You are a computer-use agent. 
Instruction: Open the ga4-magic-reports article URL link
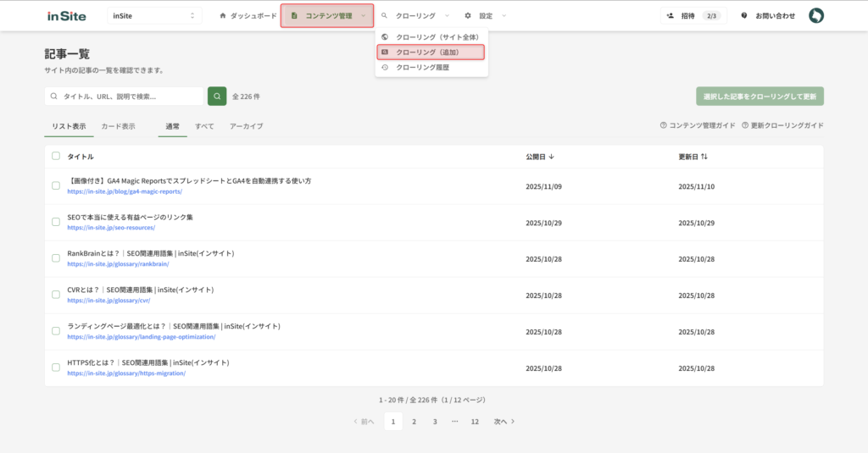pos(125,191)
